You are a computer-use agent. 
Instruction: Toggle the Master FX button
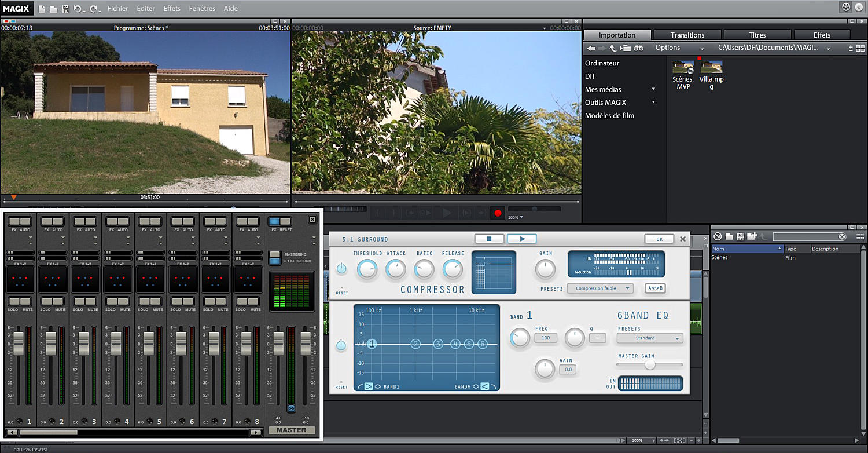coord(274,221)
